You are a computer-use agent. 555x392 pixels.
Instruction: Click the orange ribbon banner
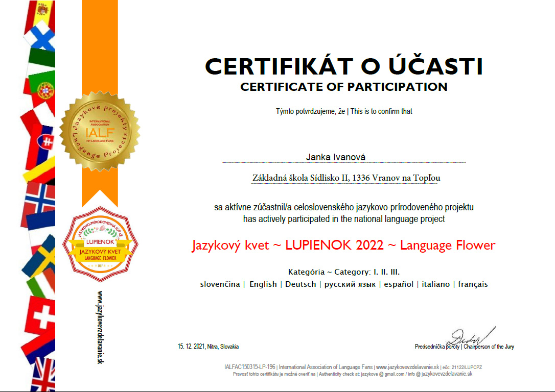tap(99, 51)
